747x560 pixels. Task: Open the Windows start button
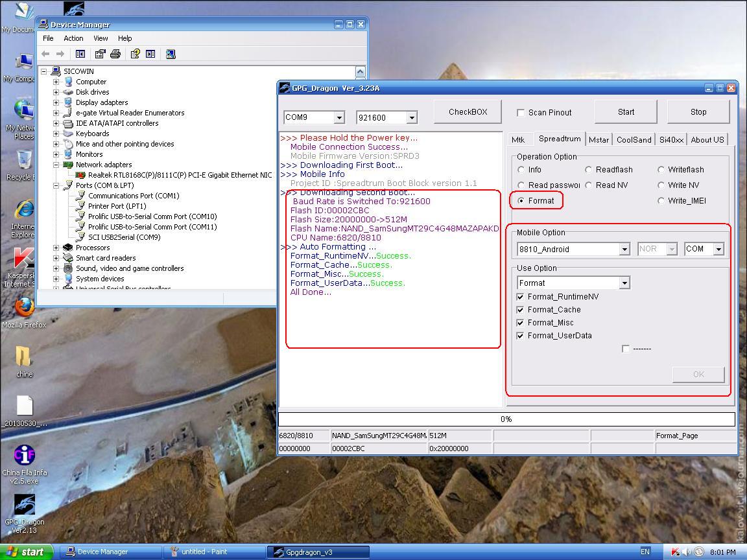click(26, 552)
